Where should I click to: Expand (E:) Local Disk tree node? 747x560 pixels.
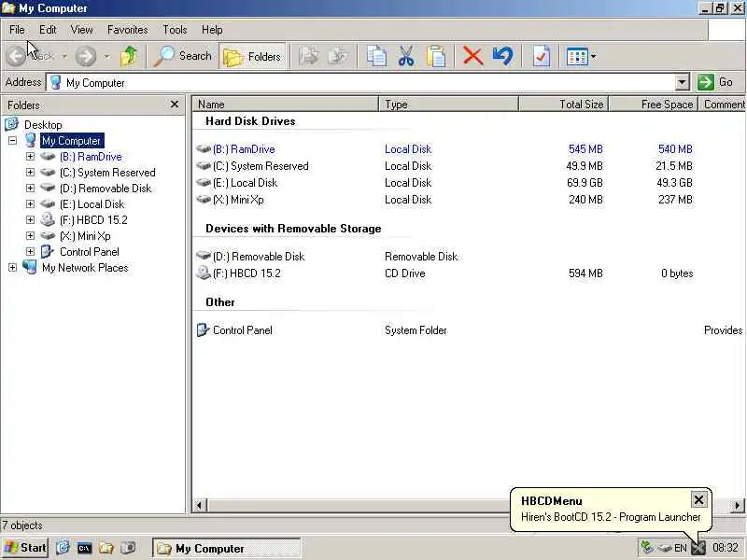point(30,203)
